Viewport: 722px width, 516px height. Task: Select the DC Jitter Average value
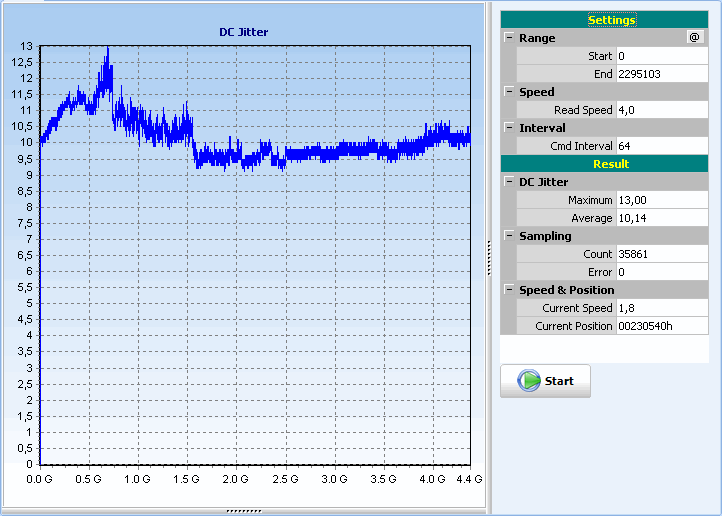(x=661, y=218)
